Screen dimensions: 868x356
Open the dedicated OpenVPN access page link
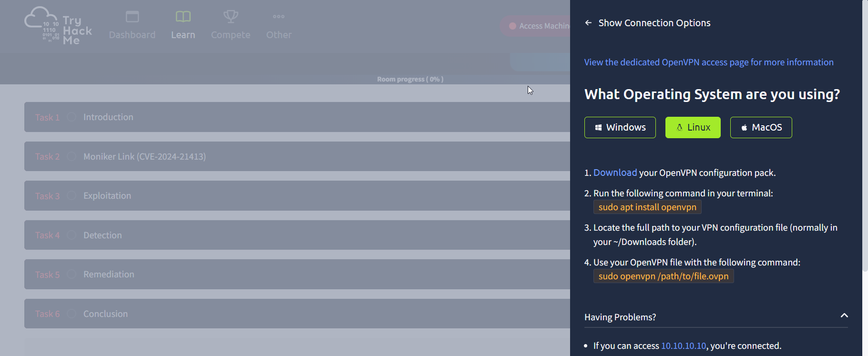709,62
